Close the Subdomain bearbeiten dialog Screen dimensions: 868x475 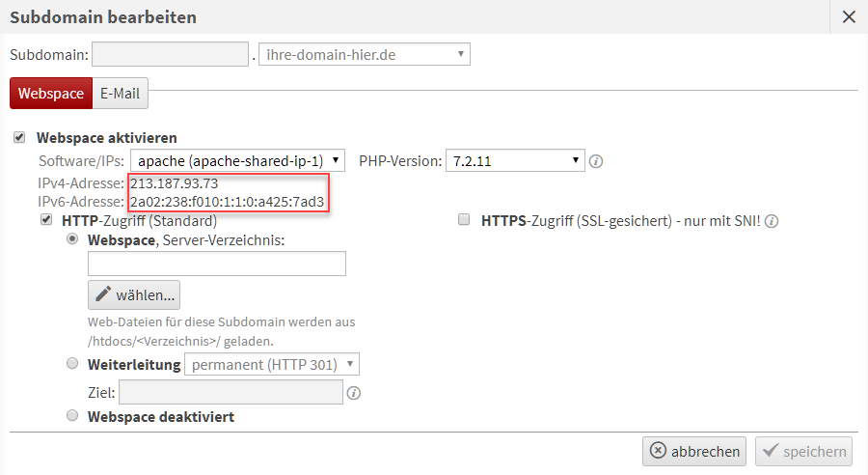[x=849, y=16]
